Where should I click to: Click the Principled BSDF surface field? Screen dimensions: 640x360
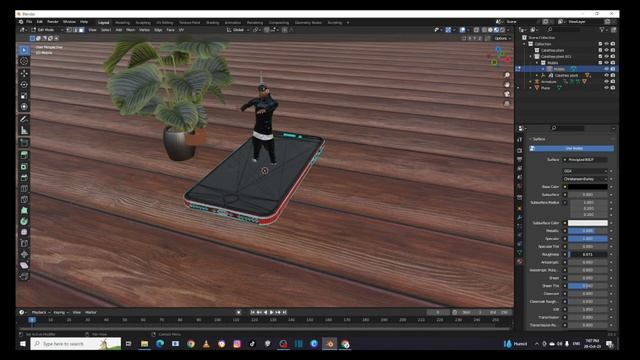point(585,160)
